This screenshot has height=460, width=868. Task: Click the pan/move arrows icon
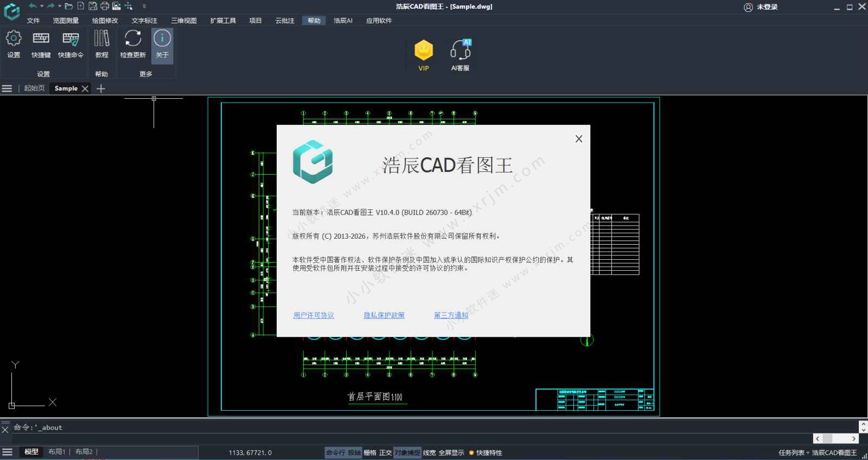tap(129, 6)
